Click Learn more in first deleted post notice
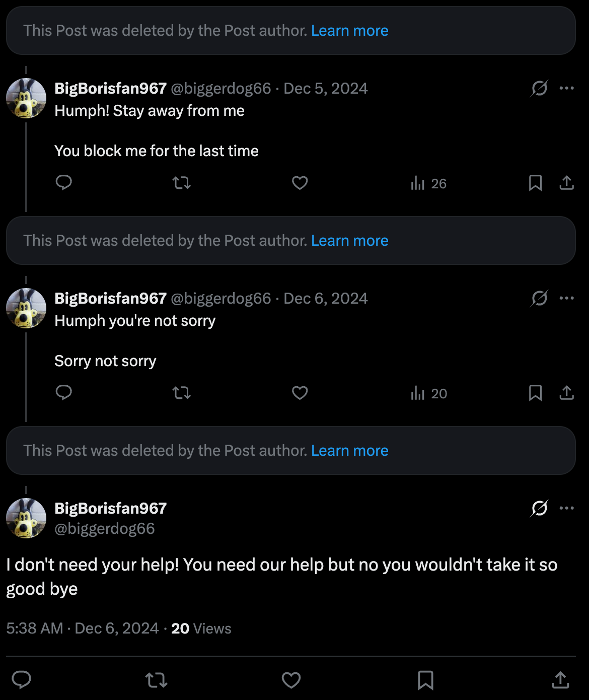Viewport: 589px width, 700px height. 350,31
